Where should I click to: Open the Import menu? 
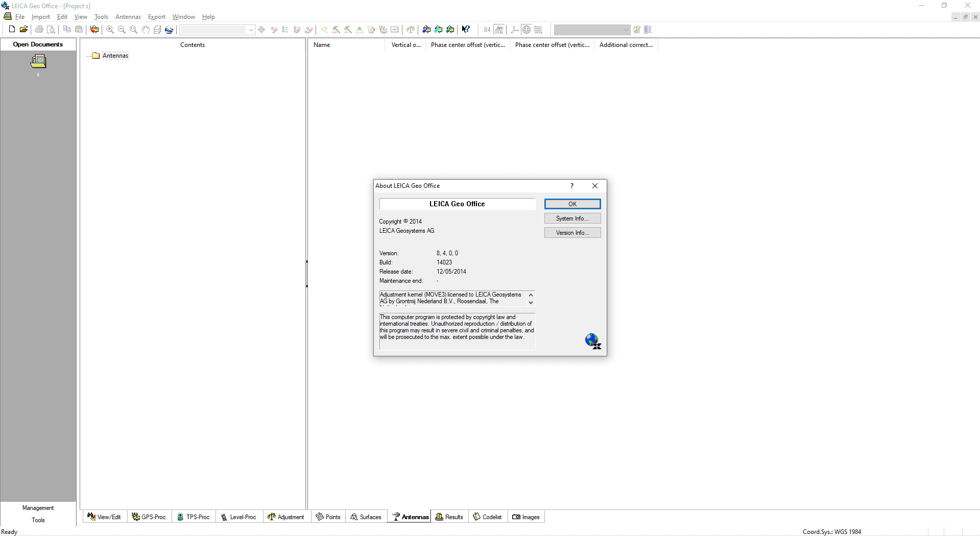click(x=41, y=17)
